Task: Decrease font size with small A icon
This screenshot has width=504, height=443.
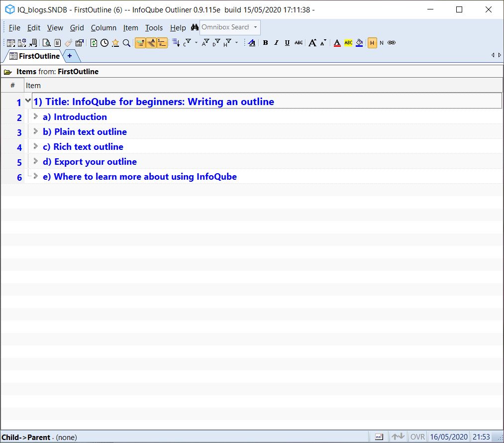Action: pyautogui.click(x=323, y=42)
